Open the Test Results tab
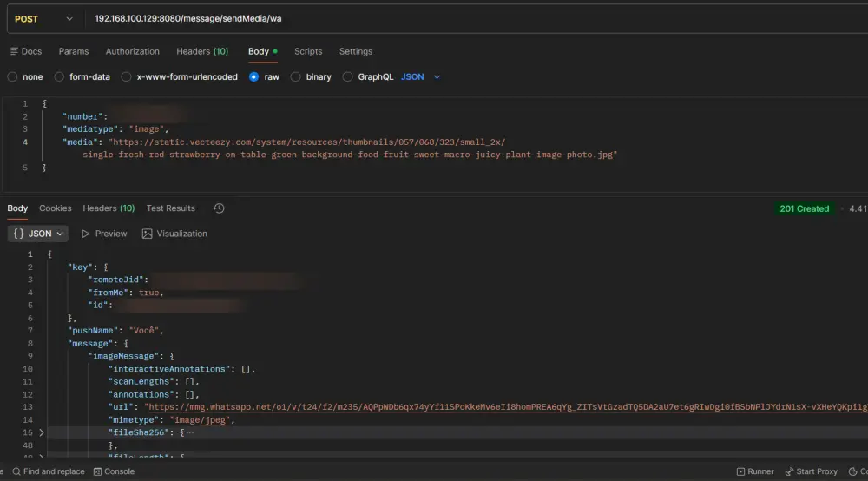This screenshot has height=481, width=868. tap(170, 208)
